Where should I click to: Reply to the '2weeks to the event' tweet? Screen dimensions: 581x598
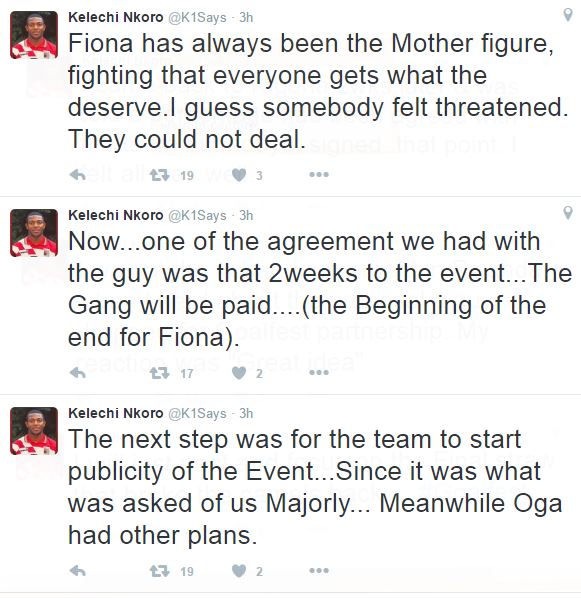77,373
